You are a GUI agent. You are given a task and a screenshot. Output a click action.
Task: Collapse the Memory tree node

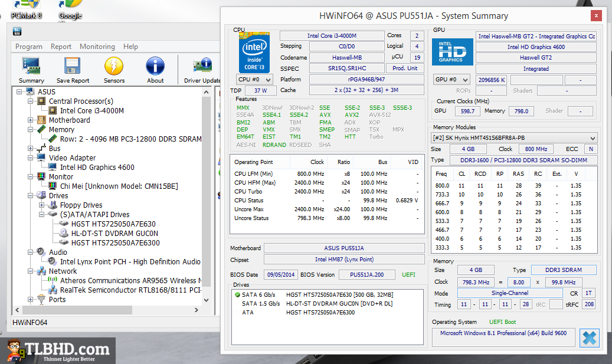click(x=31, y=130)
